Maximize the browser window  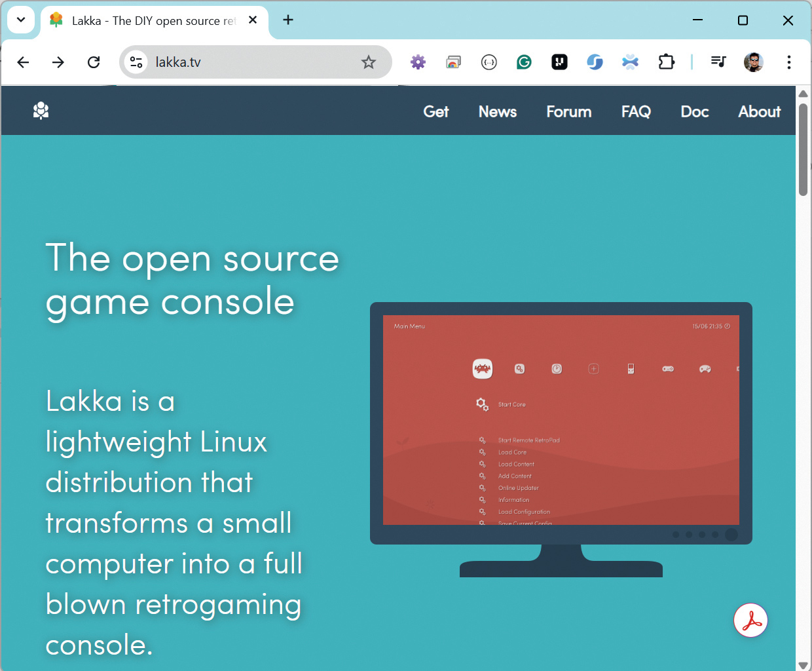pyautogui.click(x=743, y=20)
